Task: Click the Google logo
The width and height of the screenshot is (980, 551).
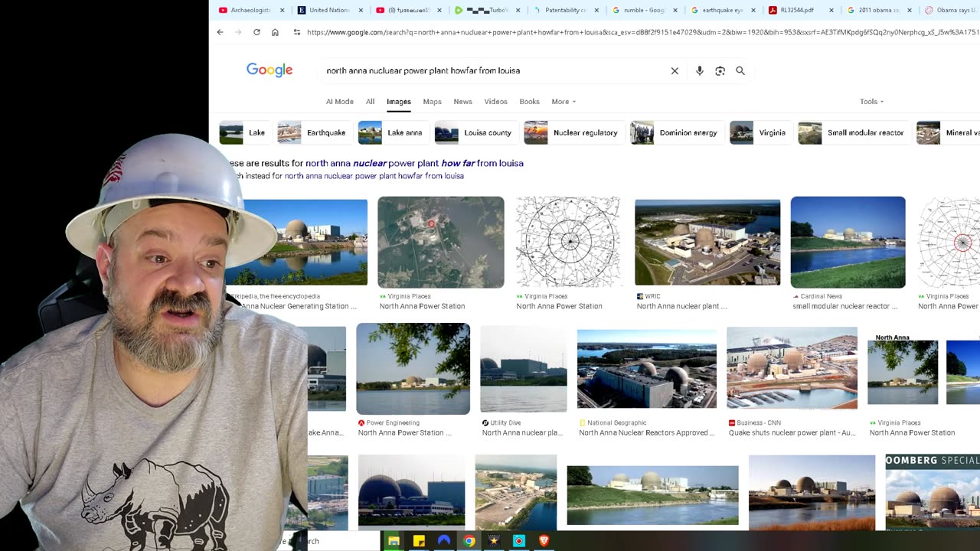Action: (269, 70)
